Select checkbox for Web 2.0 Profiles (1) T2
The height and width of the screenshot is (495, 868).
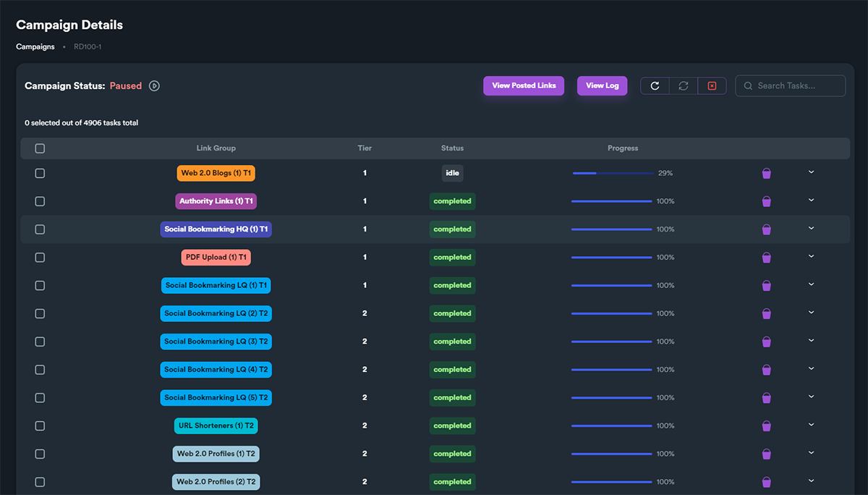40,454
